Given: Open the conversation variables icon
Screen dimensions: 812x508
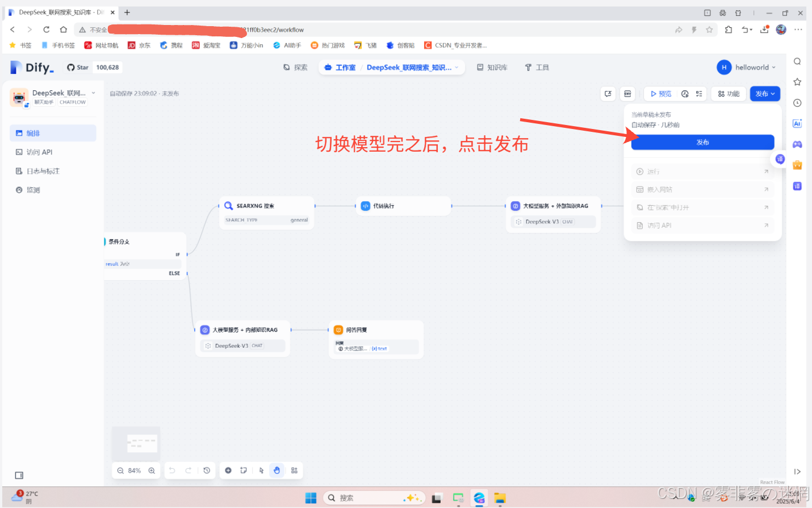Looking at the screenshot, I should pyautogui.click(x=608, y=94).
